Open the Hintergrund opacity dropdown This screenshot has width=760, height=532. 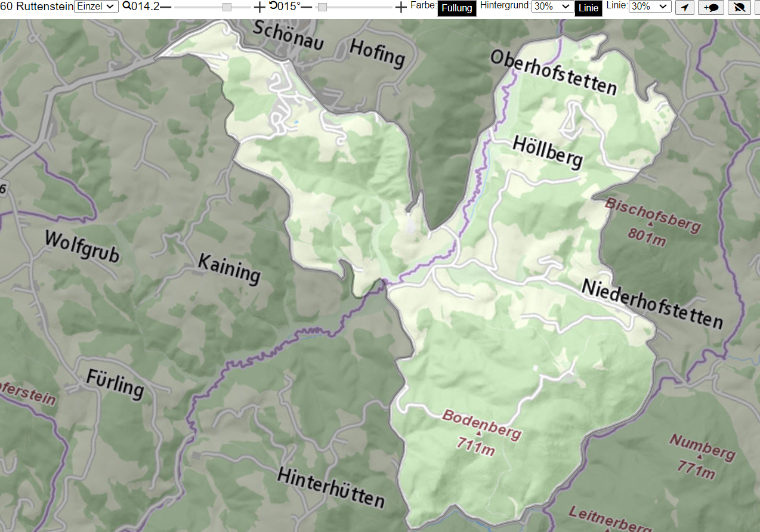tap(552, 7)
